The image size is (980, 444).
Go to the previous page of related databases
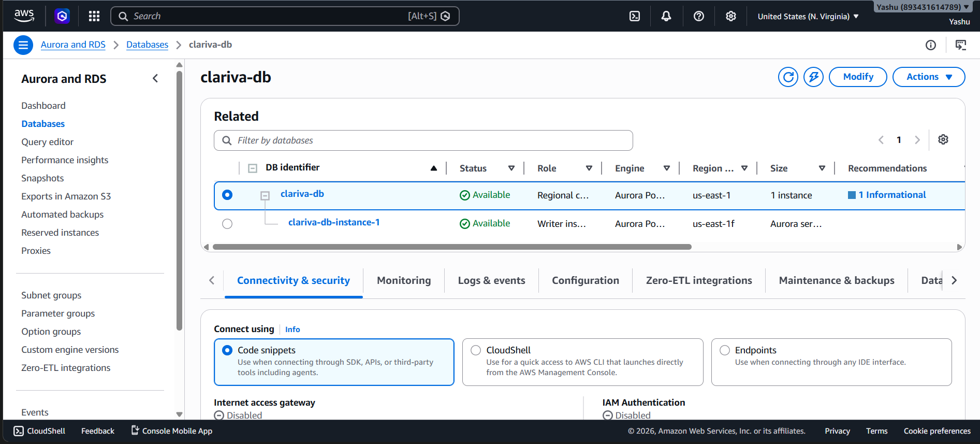pos(881,140)
